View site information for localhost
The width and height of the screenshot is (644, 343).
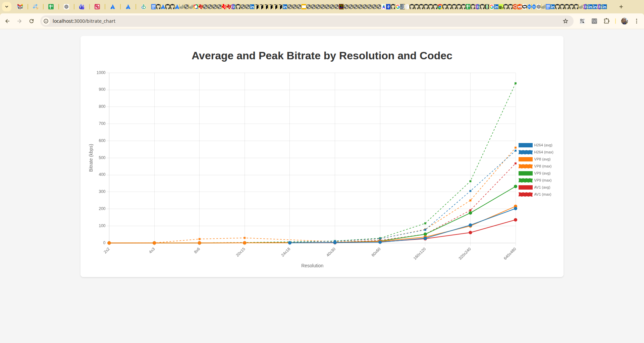tap(46, 21)
